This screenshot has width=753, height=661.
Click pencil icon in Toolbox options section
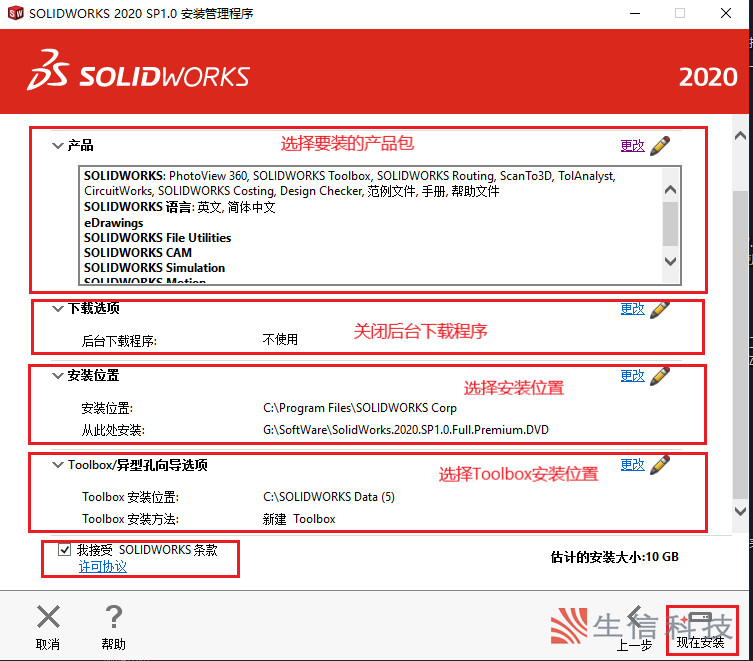tap(660, 465)
